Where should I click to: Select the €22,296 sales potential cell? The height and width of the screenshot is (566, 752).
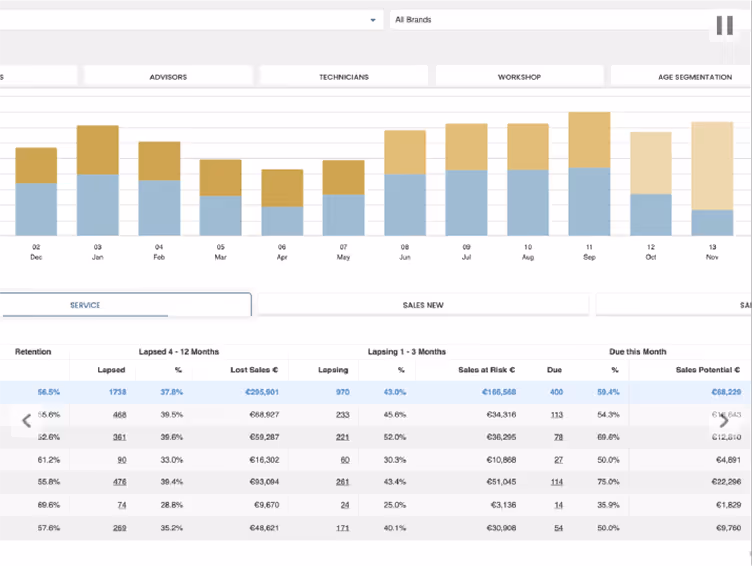(726, 482)
